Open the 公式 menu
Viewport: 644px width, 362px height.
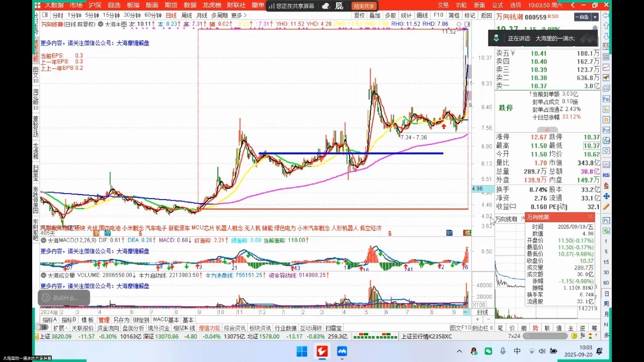[497, 5]
